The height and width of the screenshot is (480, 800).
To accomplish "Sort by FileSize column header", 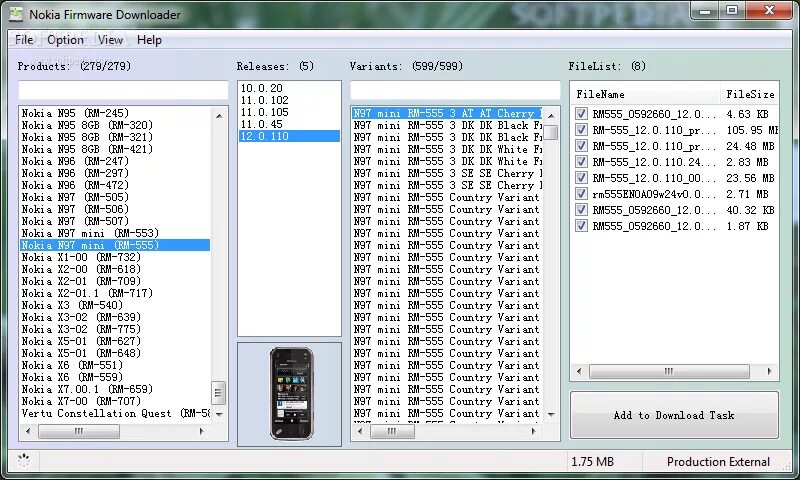I will coord(749,94).
